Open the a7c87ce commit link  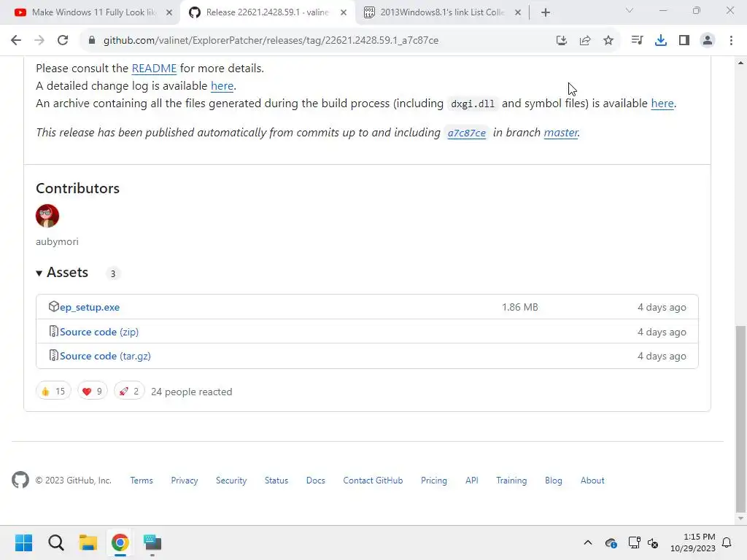[x=466, y=133]
